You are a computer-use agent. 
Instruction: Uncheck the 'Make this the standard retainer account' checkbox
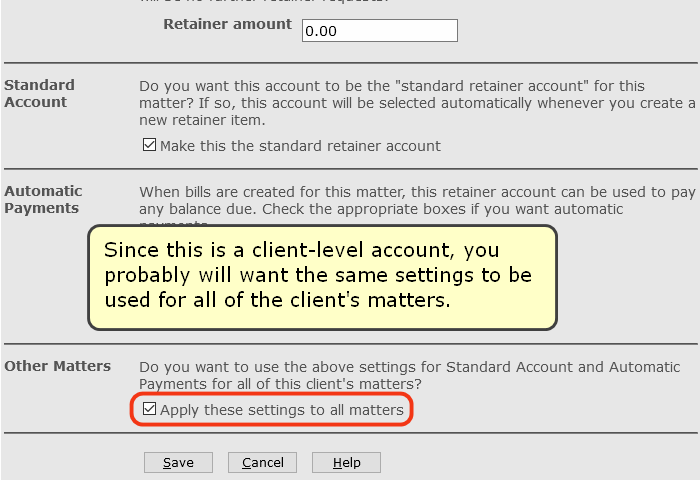click(150, 146)
